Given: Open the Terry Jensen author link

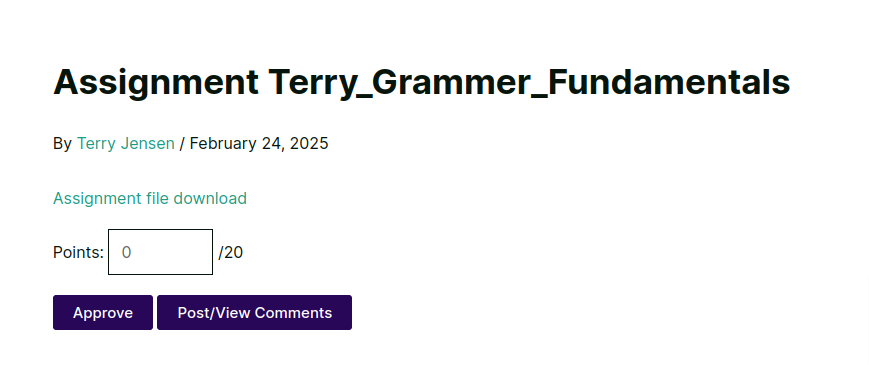Looking at the screenshot, I should click(x=126, y=144).
